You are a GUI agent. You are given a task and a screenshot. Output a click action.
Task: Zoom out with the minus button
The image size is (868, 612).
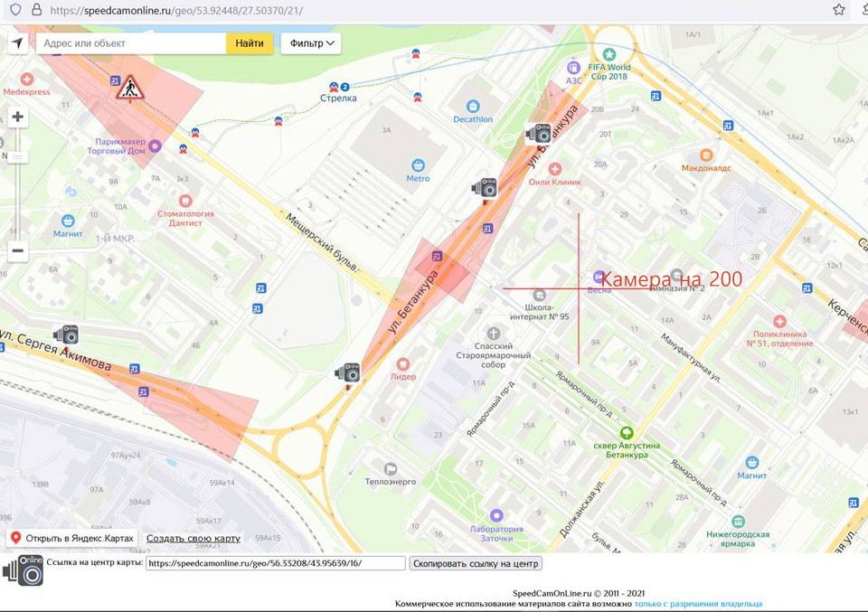tap(18, 250)
